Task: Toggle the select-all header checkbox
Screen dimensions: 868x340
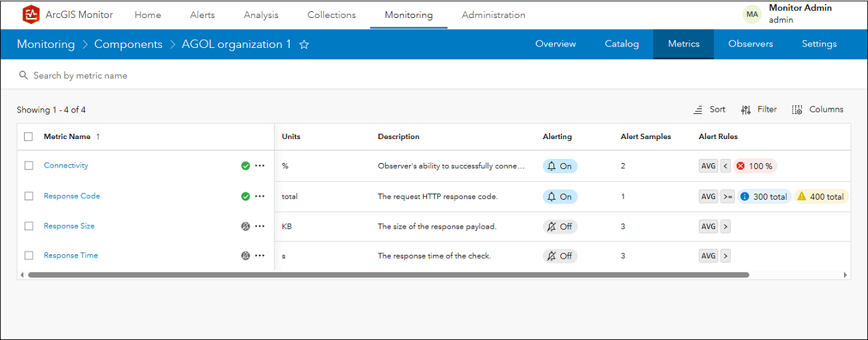Action: [x=28, y=137]
